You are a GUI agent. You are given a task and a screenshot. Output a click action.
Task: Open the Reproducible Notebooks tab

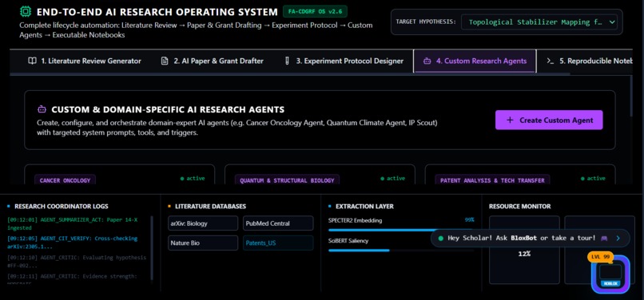585,61
